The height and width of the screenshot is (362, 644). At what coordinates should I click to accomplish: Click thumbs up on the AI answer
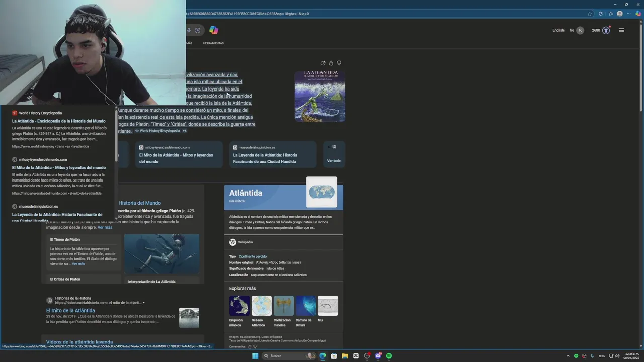[331, 63]
